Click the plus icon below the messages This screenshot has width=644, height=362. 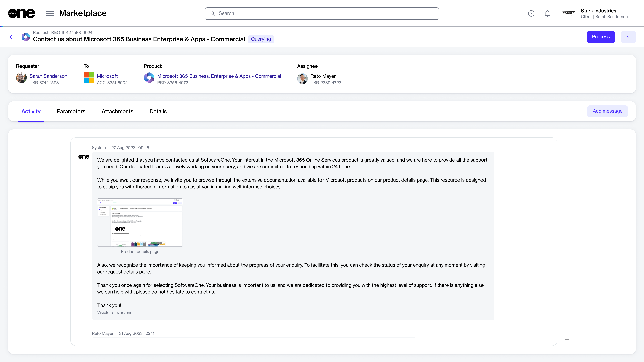[567, 339]
